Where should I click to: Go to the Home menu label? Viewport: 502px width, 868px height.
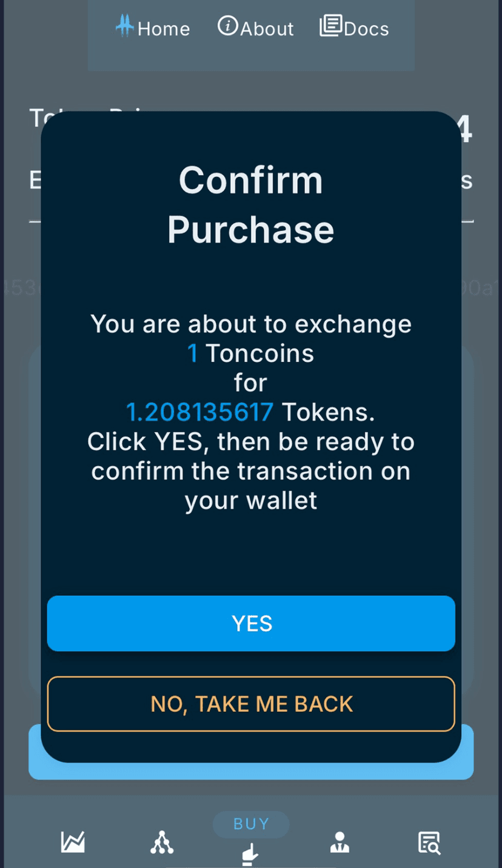pos(164,28)
